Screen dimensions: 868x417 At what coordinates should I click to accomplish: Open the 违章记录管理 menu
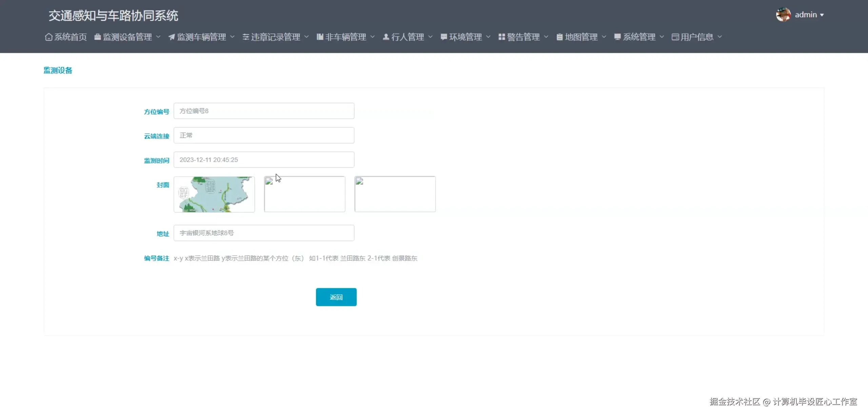[x=275, y=37]
